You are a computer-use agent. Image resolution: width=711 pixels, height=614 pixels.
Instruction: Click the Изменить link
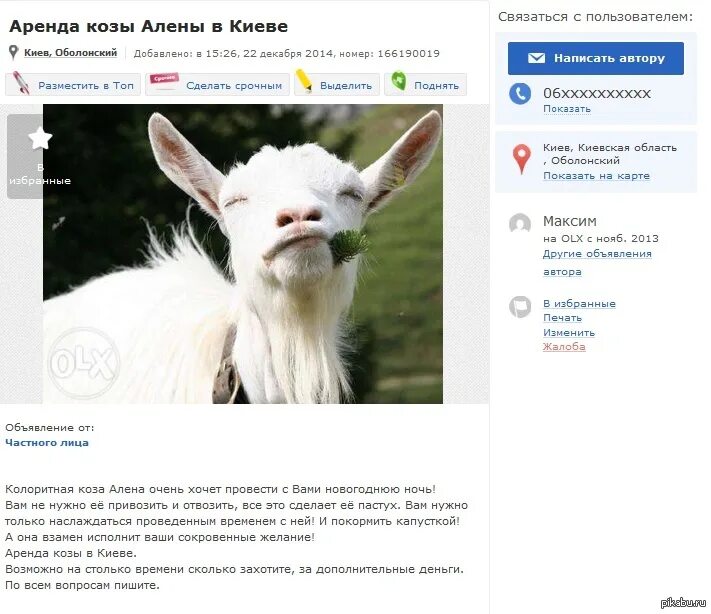click(x=569, y=332)
